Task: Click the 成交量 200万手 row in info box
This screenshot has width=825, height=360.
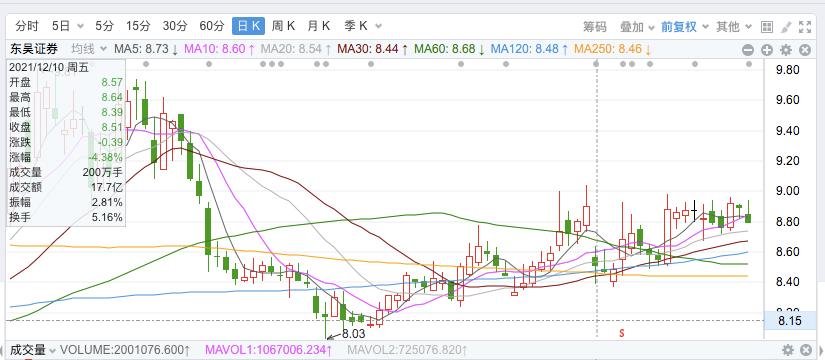Action: coord(66,172)
